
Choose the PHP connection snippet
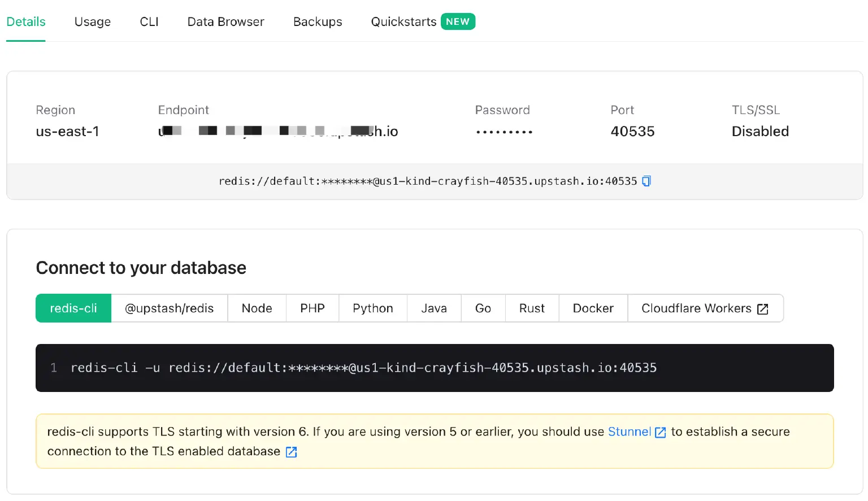pos(312,308)
